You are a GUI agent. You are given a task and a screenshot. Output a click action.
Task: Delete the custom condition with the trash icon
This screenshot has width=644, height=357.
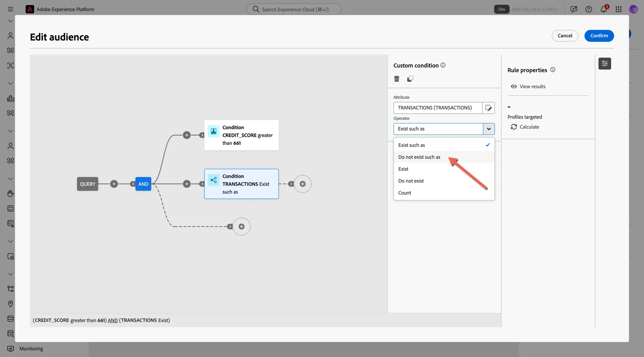tap(397, 79)
